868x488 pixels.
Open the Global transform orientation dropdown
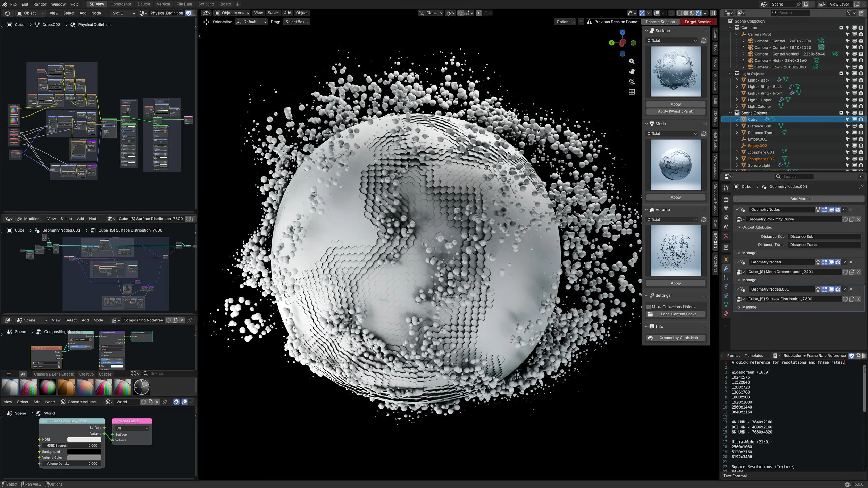pyautogui.click(x=431, y=13)
